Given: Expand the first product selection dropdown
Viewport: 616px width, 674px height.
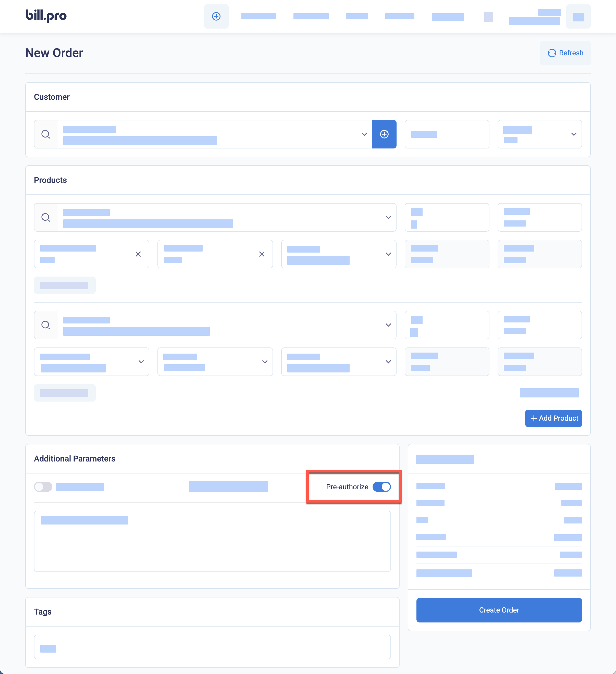Looking at the screenshot, I should tap(388, 217).
